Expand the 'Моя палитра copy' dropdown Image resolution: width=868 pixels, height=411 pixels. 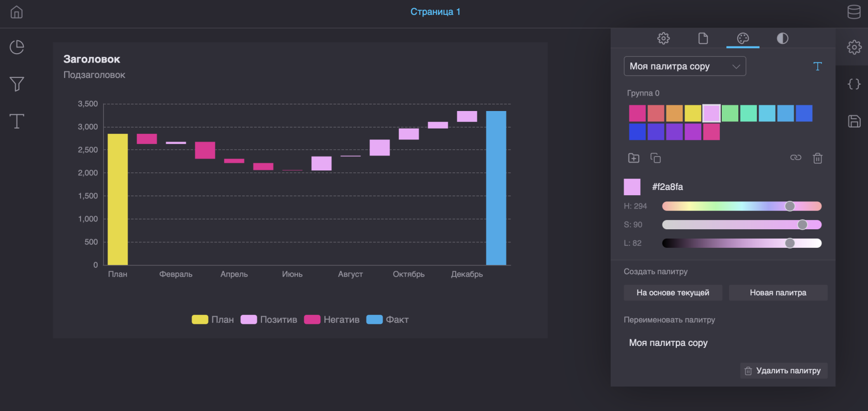(x=685, y=66)
